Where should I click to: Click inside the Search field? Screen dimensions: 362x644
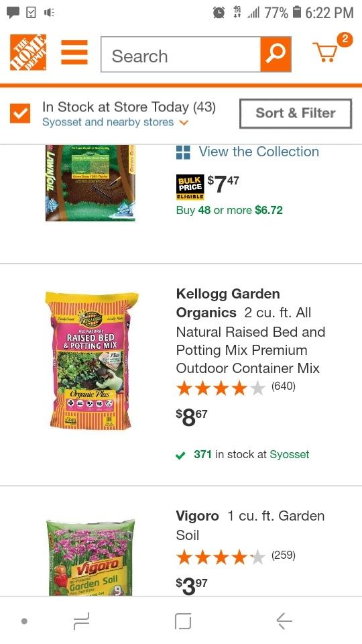180,54
